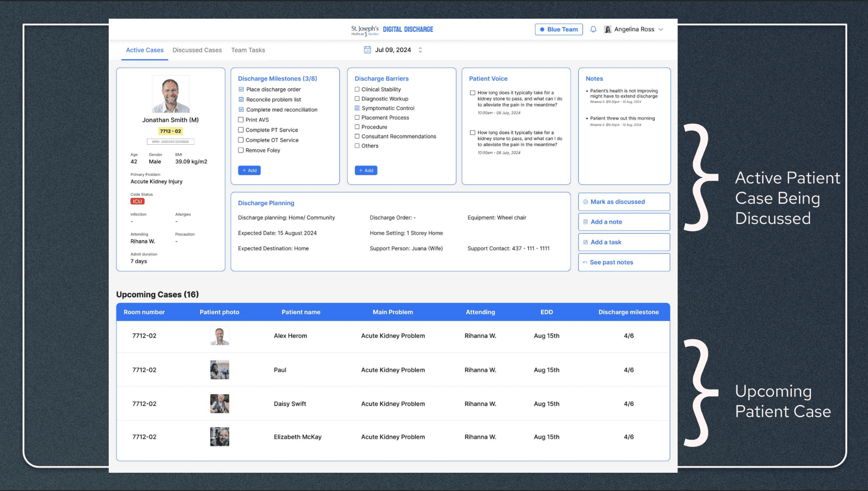This screenshot has height=491, width=868.
Task: Click Angelina Ross's profile avatar
Action: [608, 29]
